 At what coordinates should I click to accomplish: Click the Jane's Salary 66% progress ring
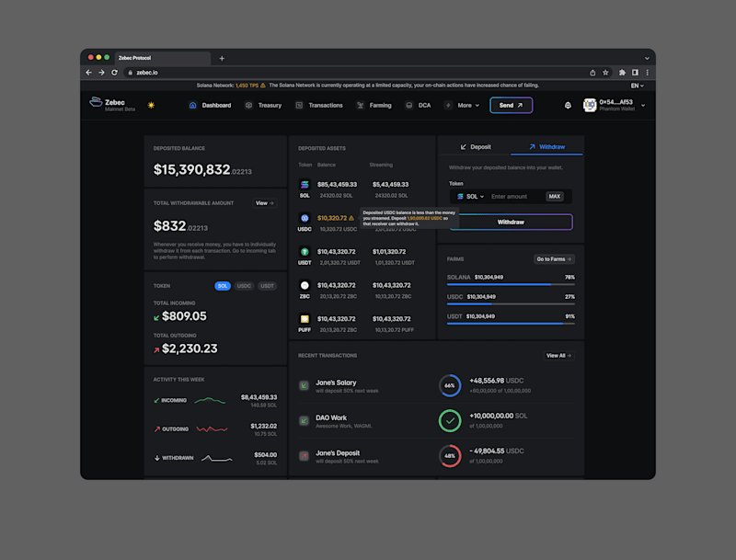tap(450, 385)
